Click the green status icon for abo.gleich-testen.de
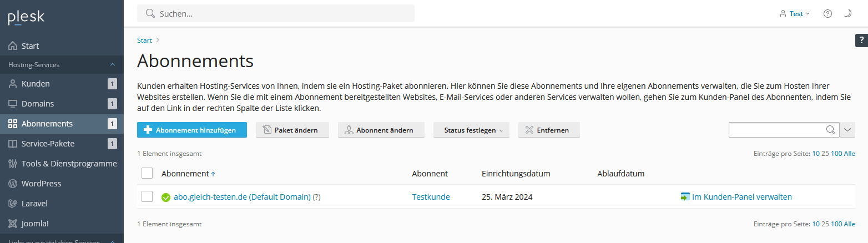This screenshot has height=243, width=868. [165, 197]
